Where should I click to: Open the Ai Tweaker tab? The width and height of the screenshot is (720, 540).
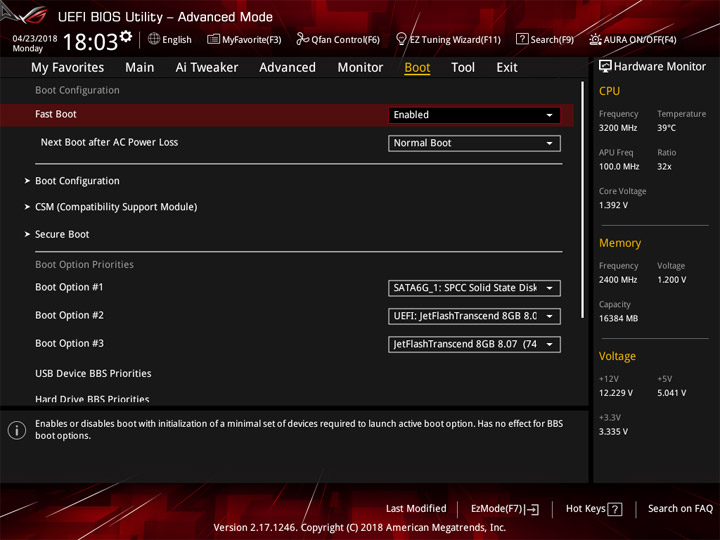pyautogui.click(x=207, y=68)
